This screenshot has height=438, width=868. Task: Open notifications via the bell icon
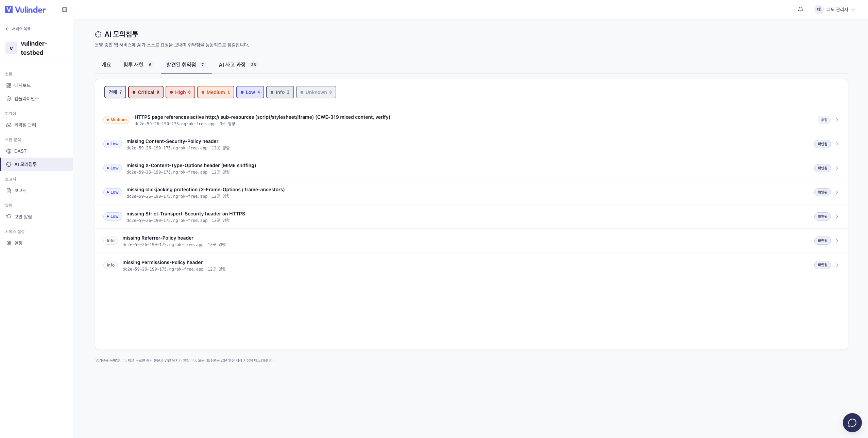click(x=801, y=10)
